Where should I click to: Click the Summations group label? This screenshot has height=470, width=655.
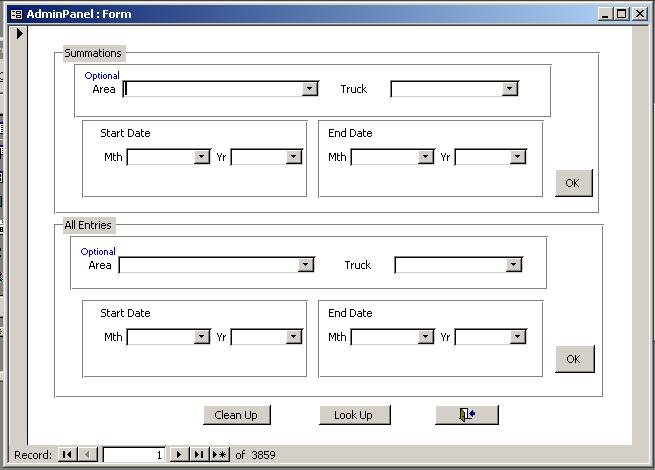coord(93,53)
